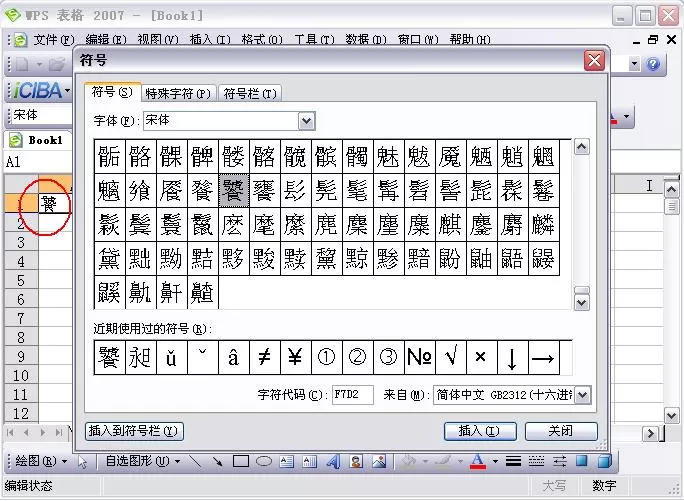
Task: Insert a vertical text box
Action: [x=310, y=461]
